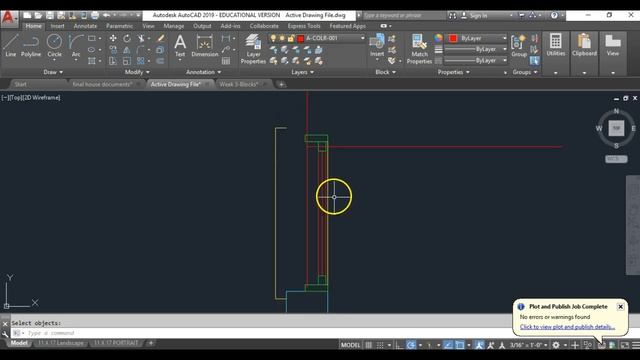Toggle object snap tracking in status bar

point(448,345)
